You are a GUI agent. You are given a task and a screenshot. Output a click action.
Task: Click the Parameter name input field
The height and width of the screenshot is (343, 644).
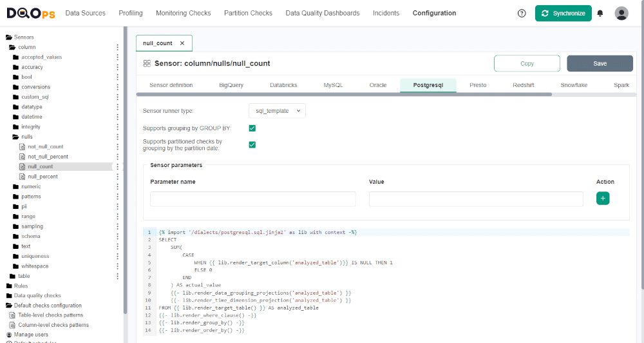252,199
